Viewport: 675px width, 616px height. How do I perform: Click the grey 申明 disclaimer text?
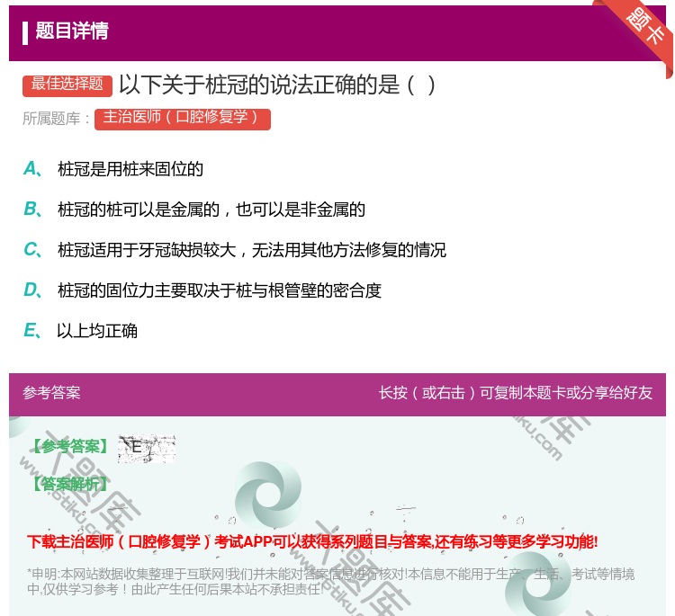[x=330, y=582]
